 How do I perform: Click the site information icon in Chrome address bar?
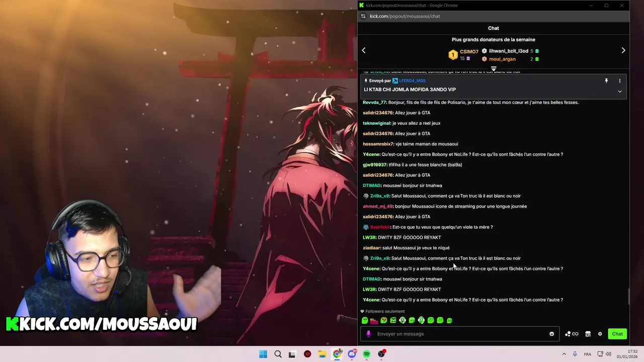click(x=363, y=16)
